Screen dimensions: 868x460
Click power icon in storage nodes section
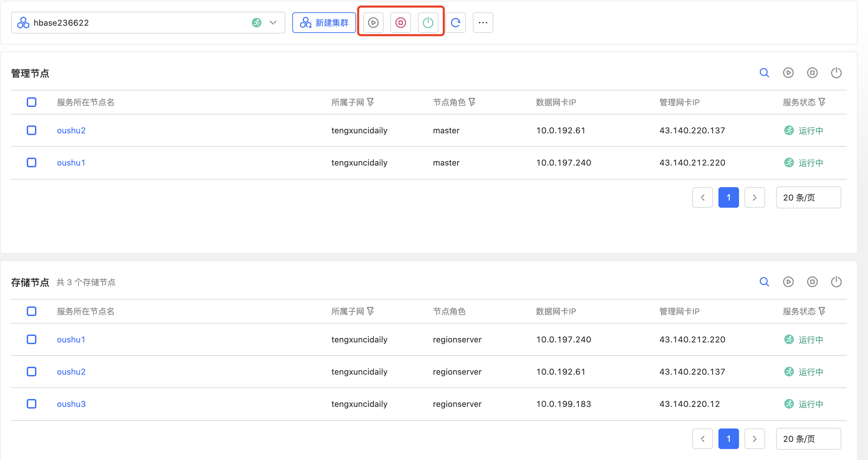[836, 282]
